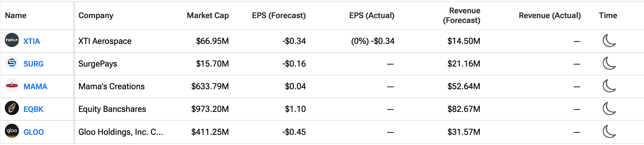Click the Gloo logo icon
Image resolution: width=644 pixels, height=145 pixels.
pyautogui.click(x=12, y=131)
